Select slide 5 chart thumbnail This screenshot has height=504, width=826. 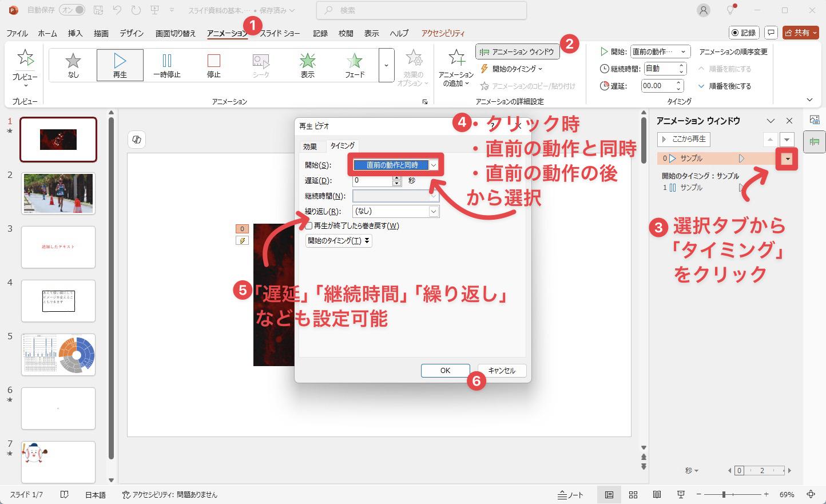point(58,355)
